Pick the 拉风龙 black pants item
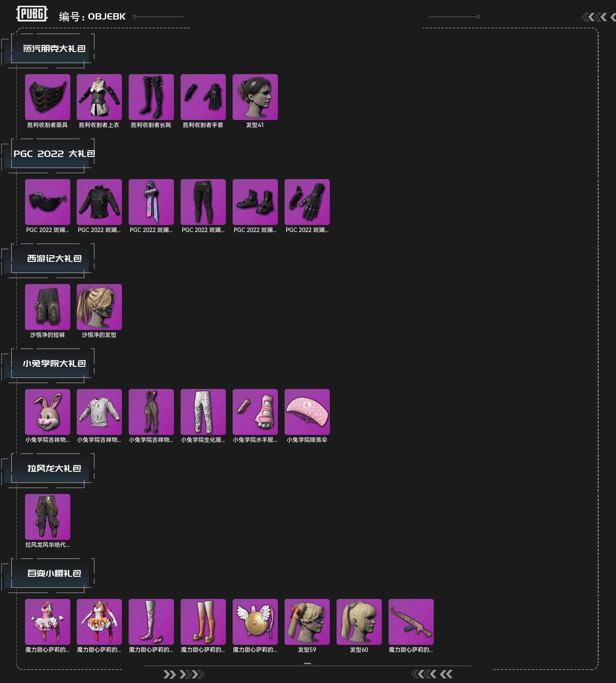This screenshot has height=683, width=616. (x=47, y=517)
